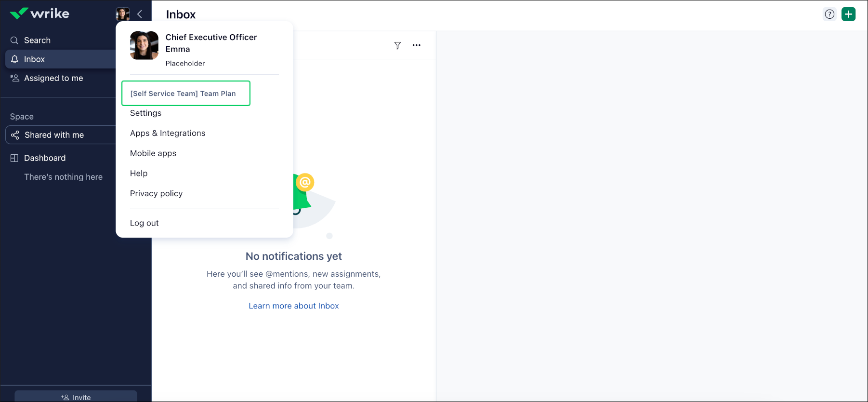
Task: Open Search in the sidebar
Action: (x=37, y=40)
